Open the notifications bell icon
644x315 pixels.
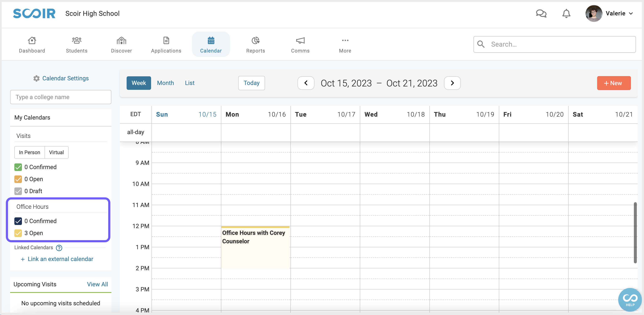coord(566,13)
